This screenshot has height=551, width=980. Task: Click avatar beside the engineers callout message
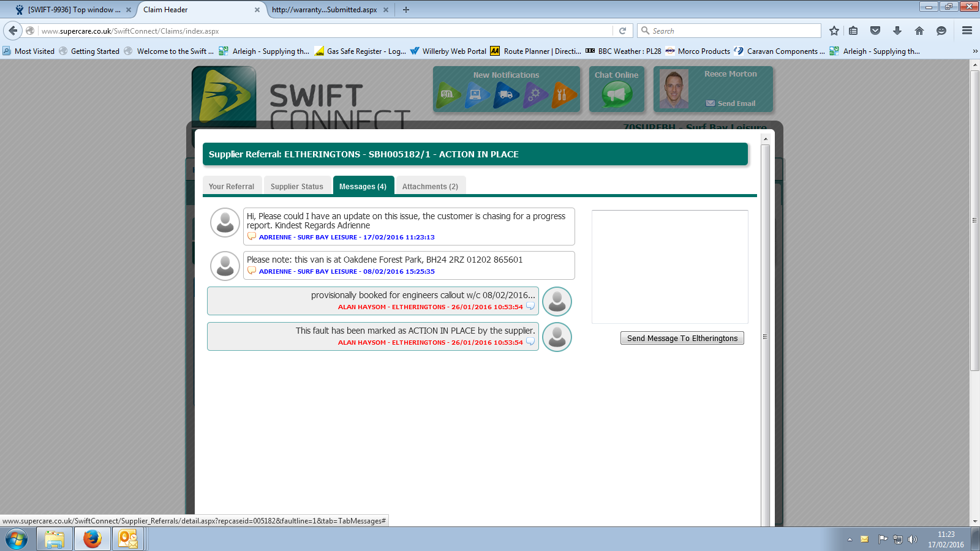(x=557, y=301)
